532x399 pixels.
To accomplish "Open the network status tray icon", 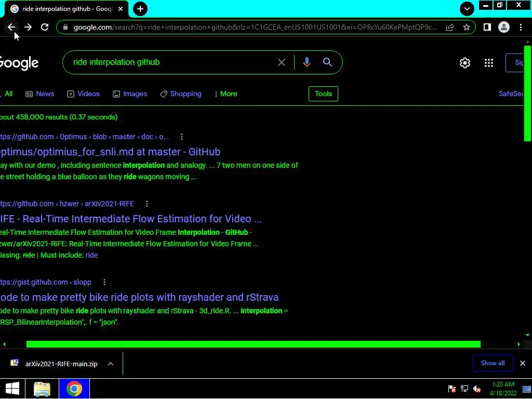I will pyautogui.click(x=464, y=389).
